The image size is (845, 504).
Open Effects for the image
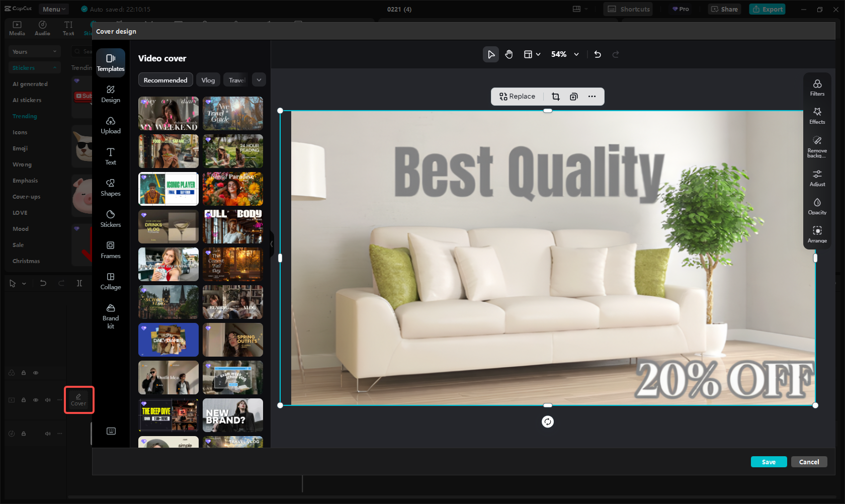click(x=817, y=116)
